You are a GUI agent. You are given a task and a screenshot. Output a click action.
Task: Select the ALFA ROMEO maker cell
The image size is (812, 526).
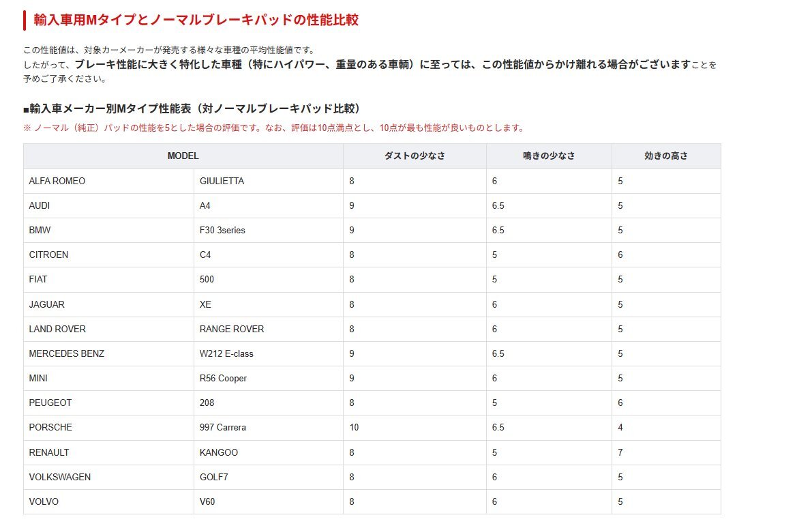(57, 181)
